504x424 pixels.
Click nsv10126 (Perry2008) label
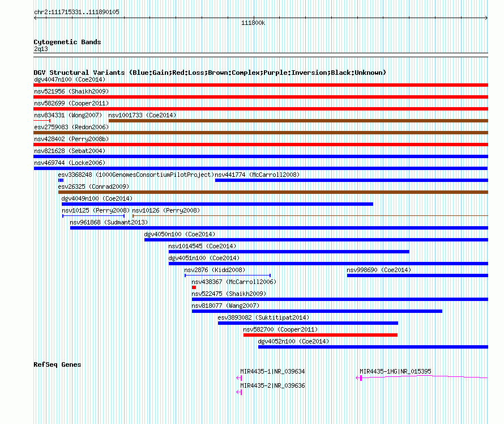(166, 210)
